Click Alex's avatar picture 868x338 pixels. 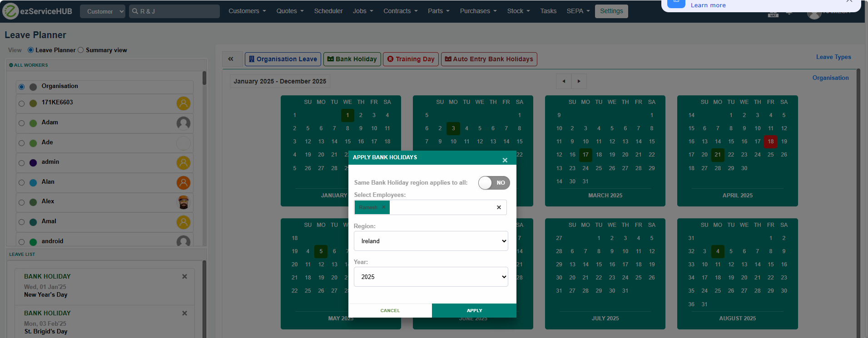click(184, 202)
